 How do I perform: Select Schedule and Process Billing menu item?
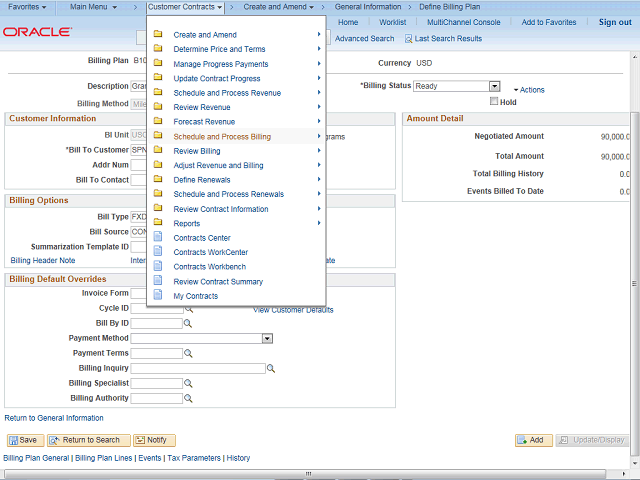pos(222,136)
